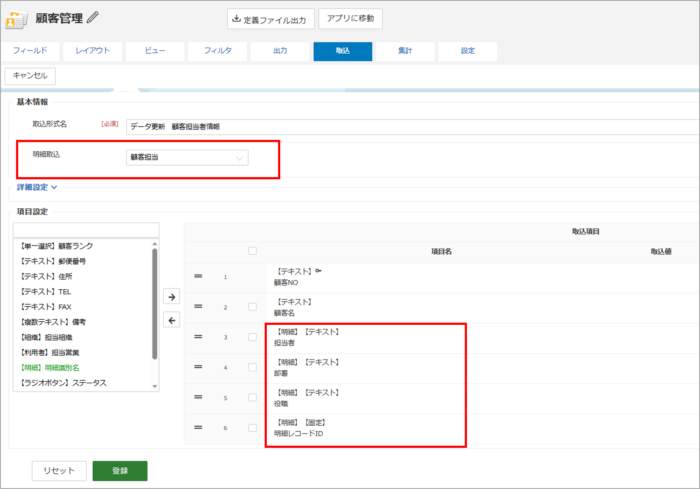Click the green 登録 button
700x489 pixels.
coord(120,471)
